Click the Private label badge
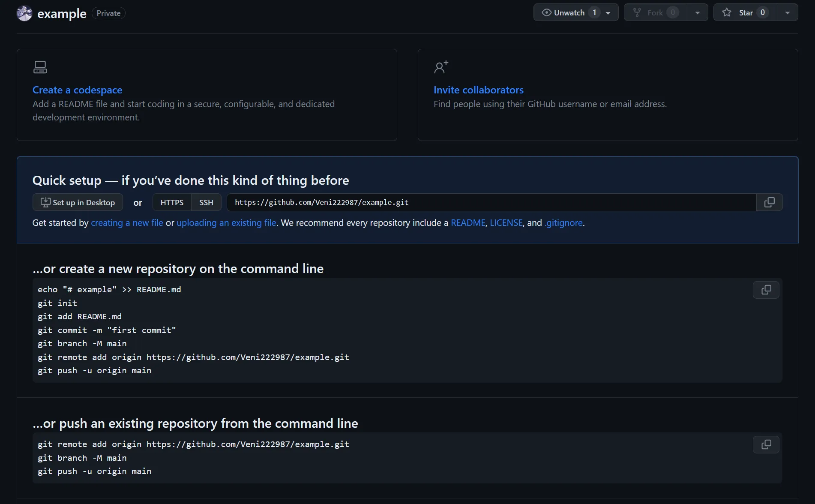This screenshot has height=504, width=815. point(108,13)
